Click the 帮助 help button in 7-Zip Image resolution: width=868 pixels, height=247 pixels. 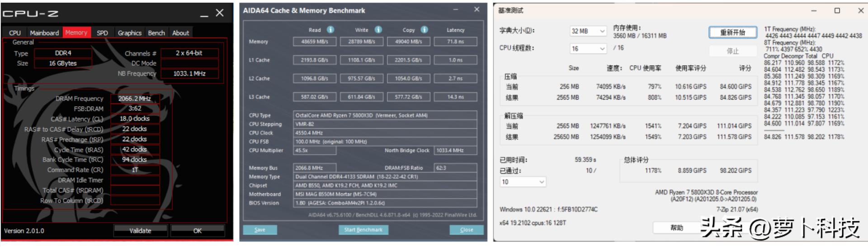coord(677,228)
